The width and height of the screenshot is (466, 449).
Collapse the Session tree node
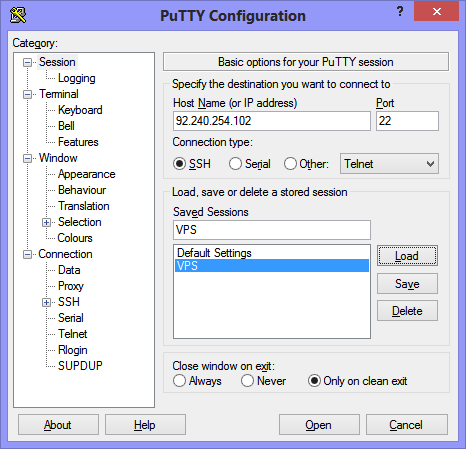coord(27,62)
